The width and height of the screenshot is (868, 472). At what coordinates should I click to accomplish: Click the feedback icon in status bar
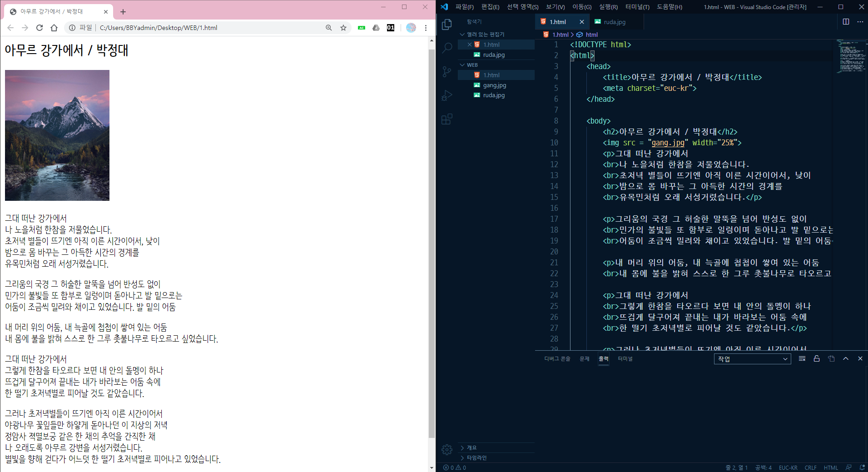[x=848, y=467]
